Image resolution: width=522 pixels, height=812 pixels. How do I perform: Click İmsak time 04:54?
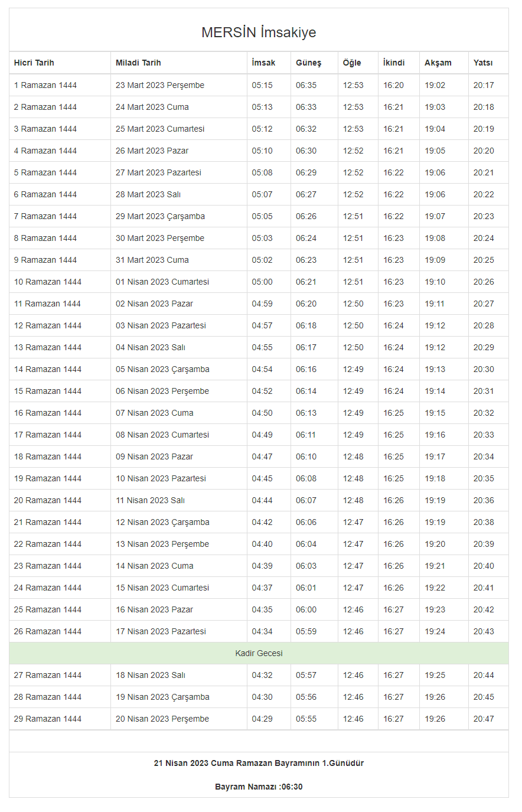click(x=262, y=369)
